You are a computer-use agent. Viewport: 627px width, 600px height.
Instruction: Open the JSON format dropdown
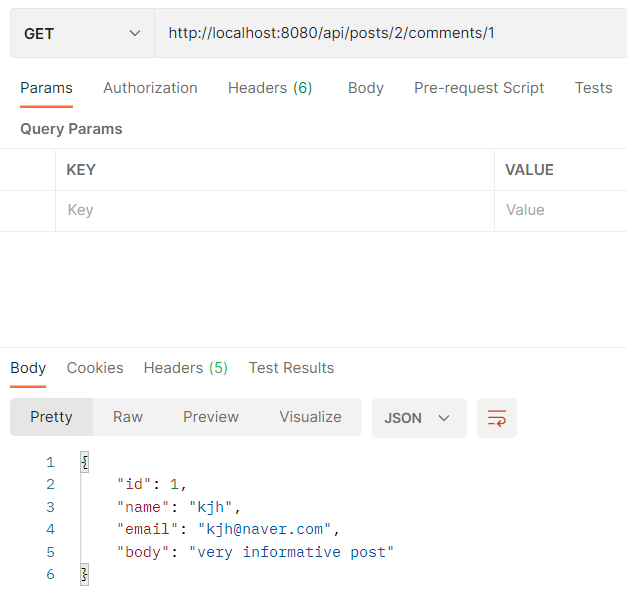pos(419,418)
